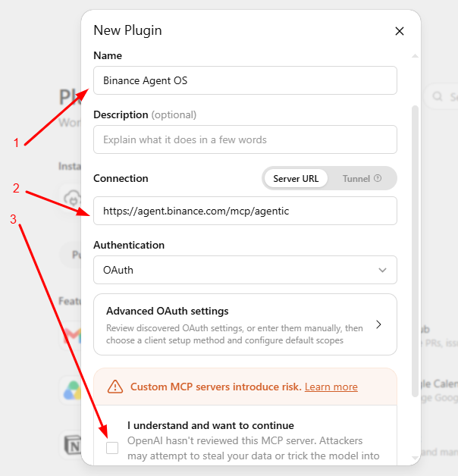Image resolution: width=458 pixels, height=476 pixels.
Task: Open the Learn more link
Action: (x=331, y=387)
